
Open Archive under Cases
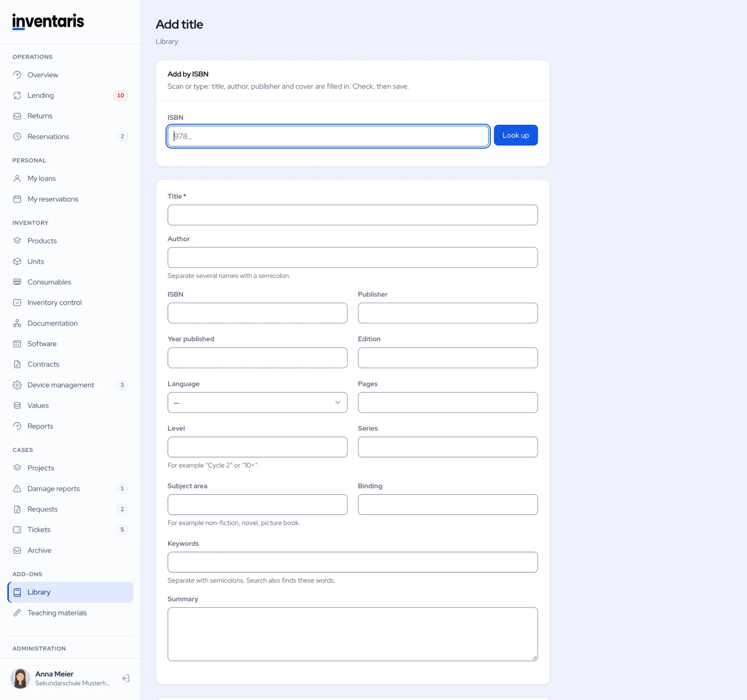(70, 550)
